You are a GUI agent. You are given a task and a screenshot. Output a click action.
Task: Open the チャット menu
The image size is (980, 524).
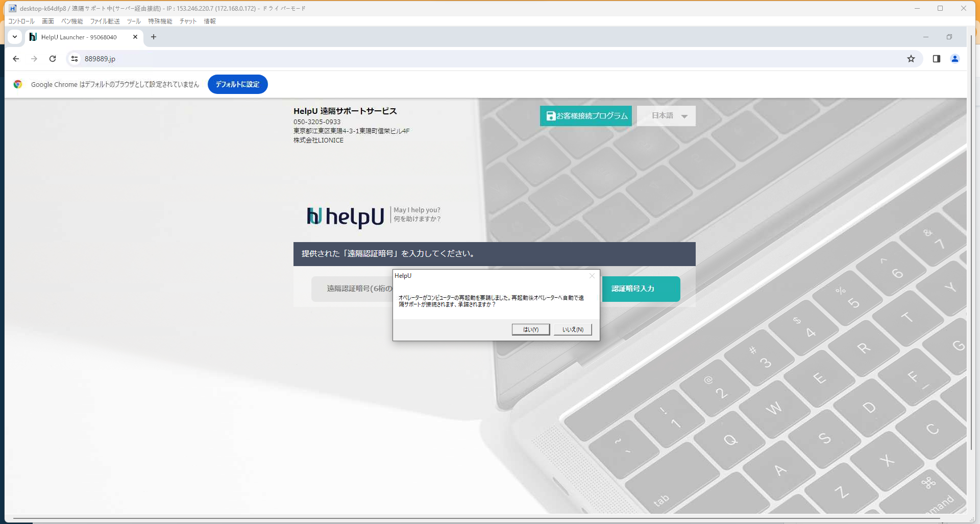point(188,21)
